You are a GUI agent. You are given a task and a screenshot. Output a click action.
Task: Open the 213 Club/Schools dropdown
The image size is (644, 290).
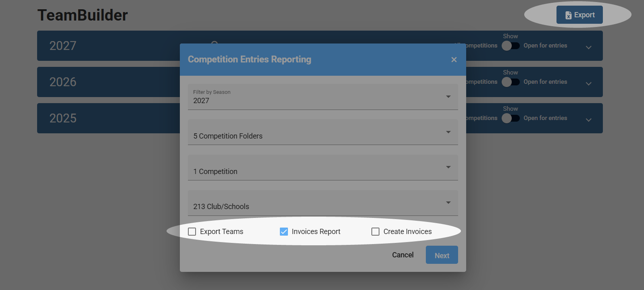[323, 203]
